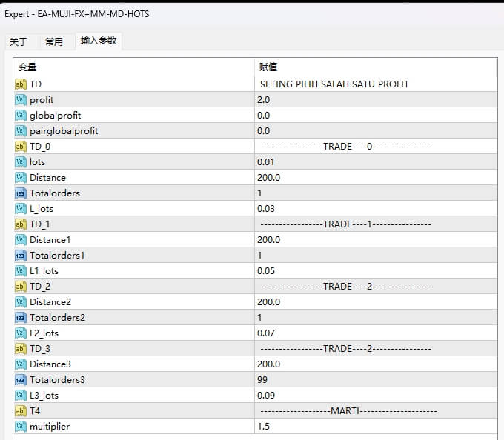This screenshot has height=440, width=504.
Task: Click the ab icon beside TD_1
Action: pyautogui.click(x=20, y=224)
